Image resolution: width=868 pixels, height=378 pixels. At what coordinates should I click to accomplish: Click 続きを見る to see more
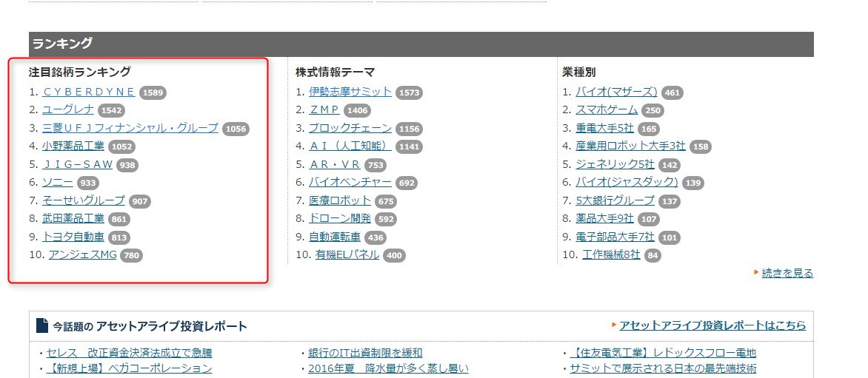click(787, 273)
